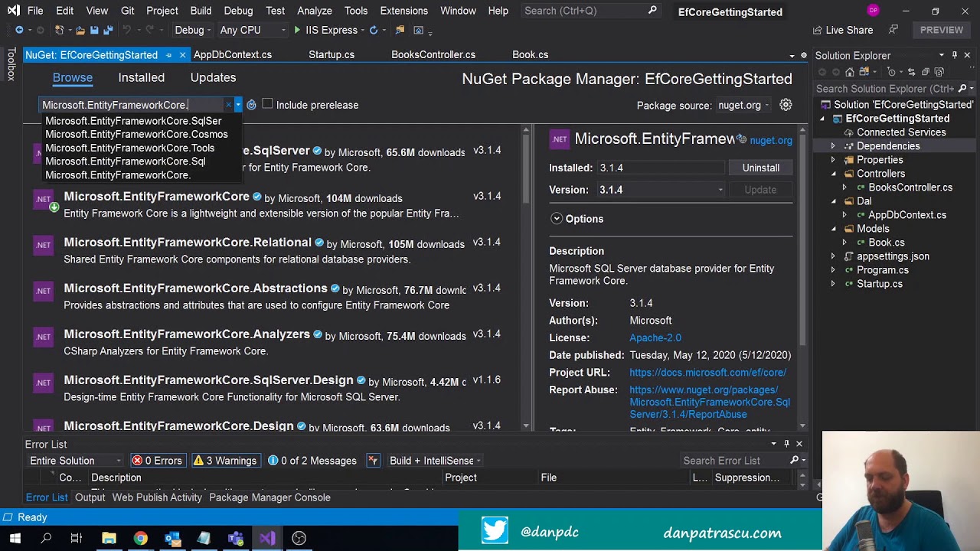The width and height of the screenshot is (980, 551).
Task: Click the Uninstall button
Action: (761, 168)
